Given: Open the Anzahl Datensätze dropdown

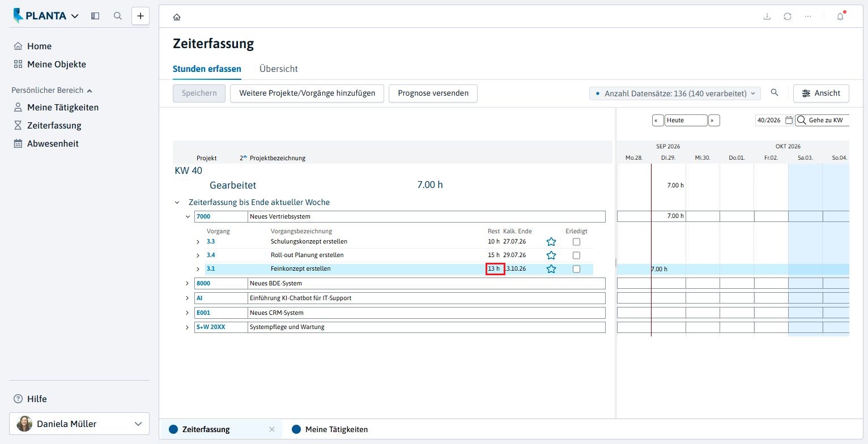Looking at the screenshot, I should [674, 93].
